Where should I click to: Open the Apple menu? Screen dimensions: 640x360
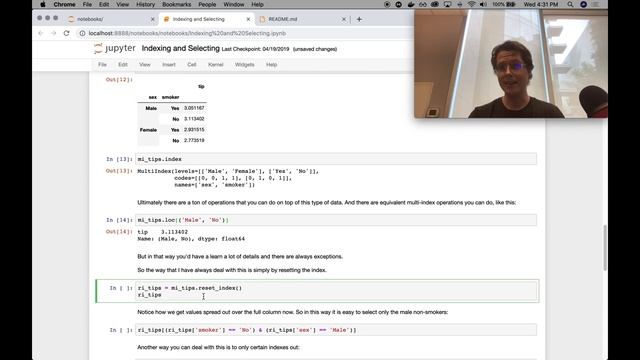43,4
